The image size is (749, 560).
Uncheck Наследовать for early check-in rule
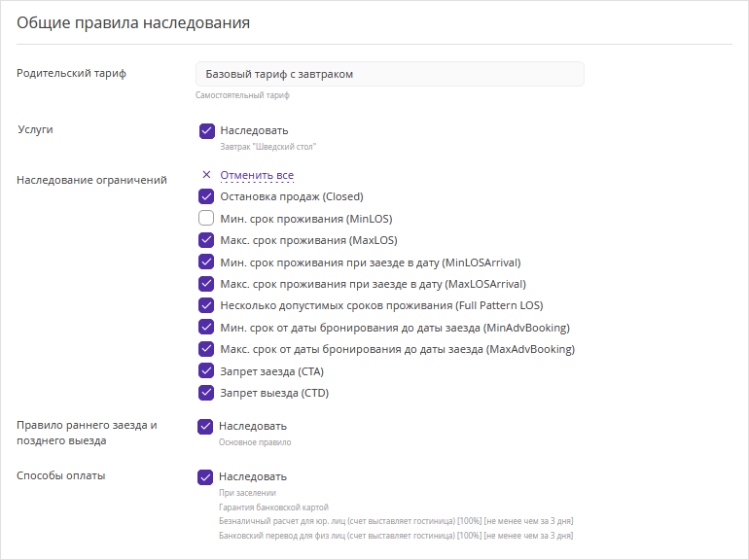tap(205, 426)
